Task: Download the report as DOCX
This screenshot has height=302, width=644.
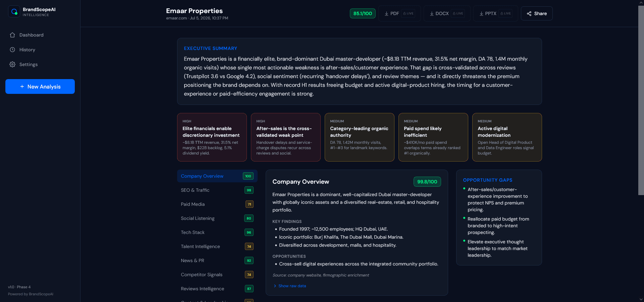Action: (x=447, y=13)
